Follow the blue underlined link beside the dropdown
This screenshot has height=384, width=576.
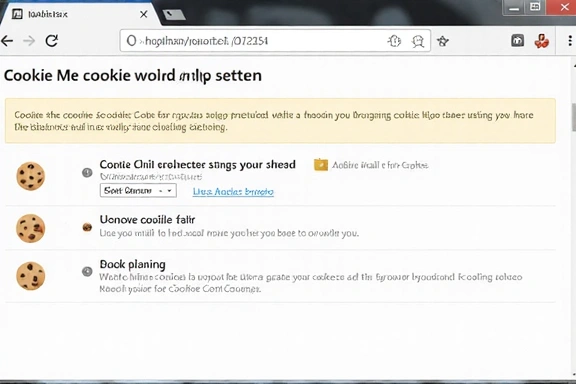233,191
